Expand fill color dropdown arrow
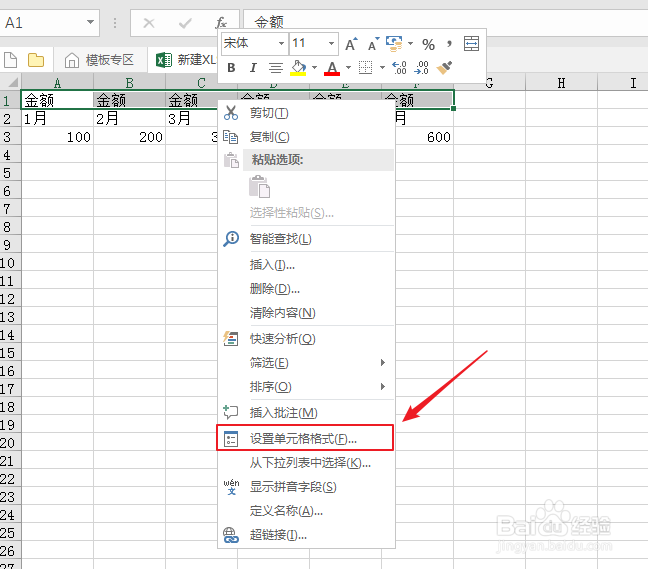648x569 pixels. pos(314,67)
